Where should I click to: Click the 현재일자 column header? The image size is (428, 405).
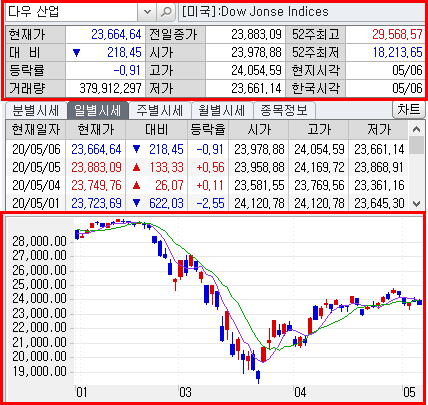pyautogui.click(x=36, y=129)
